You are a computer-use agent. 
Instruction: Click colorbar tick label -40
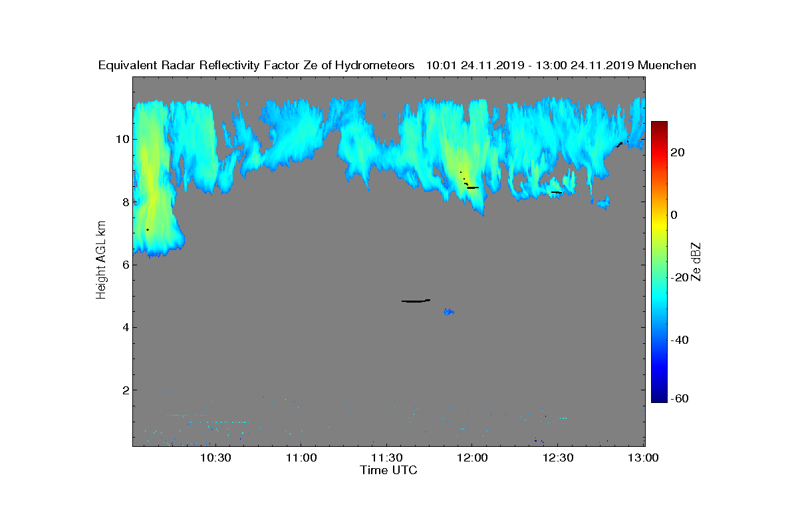[679, 340]
